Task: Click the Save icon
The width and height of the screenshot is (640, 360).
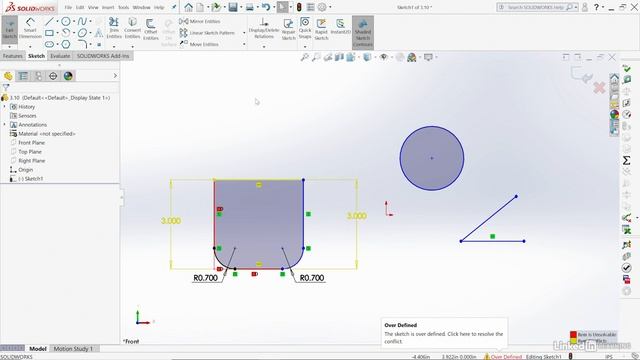Action: tap(233, 7)
